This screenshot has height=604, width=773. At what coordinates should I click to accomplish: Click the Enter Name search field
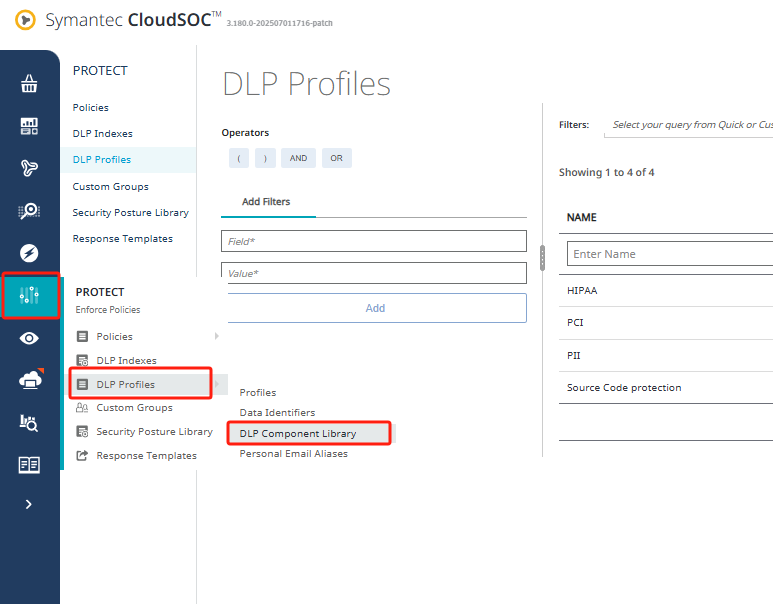click(670, 253)
